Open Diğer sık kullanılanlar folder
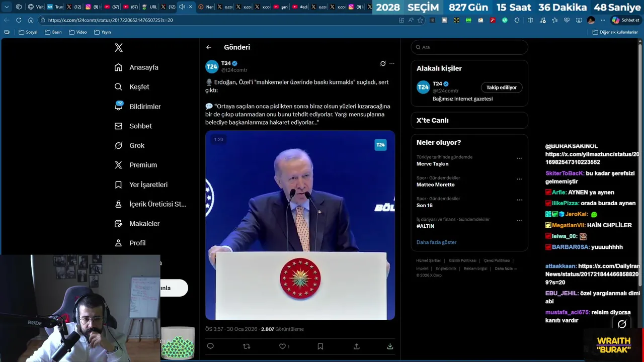This screenshot has height=362, width=644. tap(615, 32)
